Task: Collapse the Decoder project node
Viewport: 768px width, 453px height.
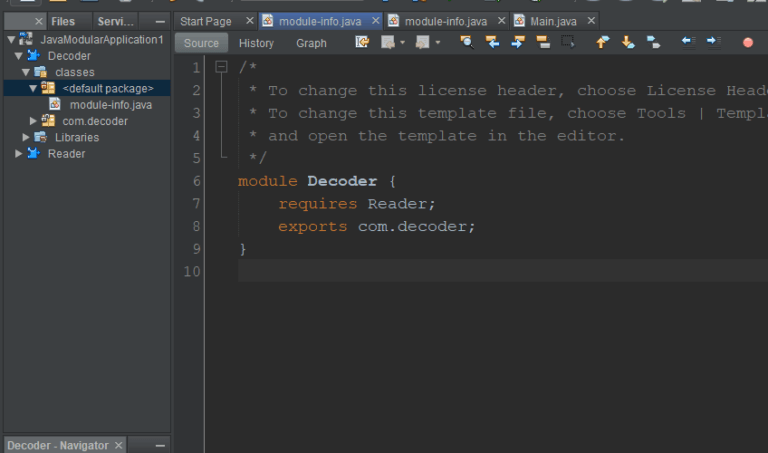Action: click(x=19, y=56)
